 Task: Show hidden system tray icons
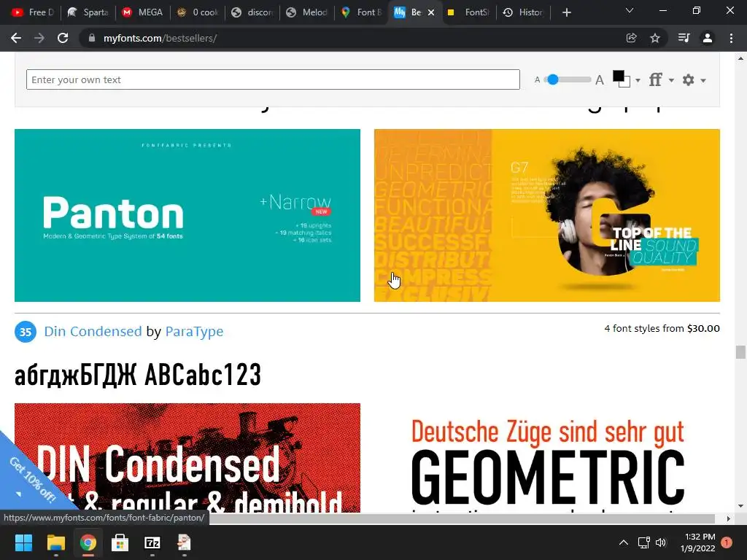(x=623, y=542)
